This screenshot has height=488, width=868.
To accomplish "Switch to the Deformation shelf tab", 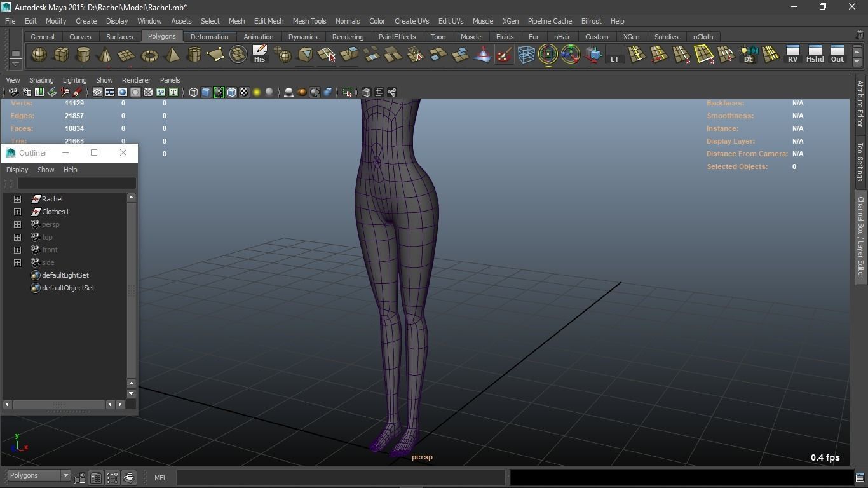I will coord(209,37).
